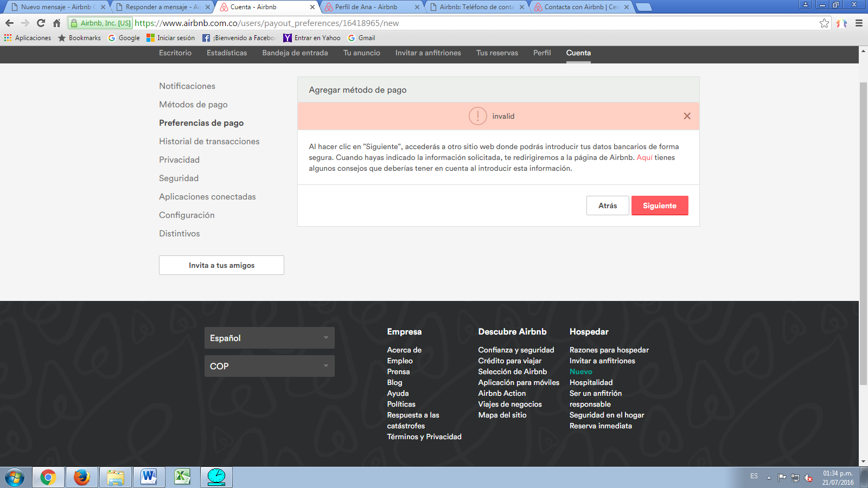Open the Facebook bookmark shortcut
This screenshot has height=488, width=868.
pyautogui.click(x=239, y=38)
